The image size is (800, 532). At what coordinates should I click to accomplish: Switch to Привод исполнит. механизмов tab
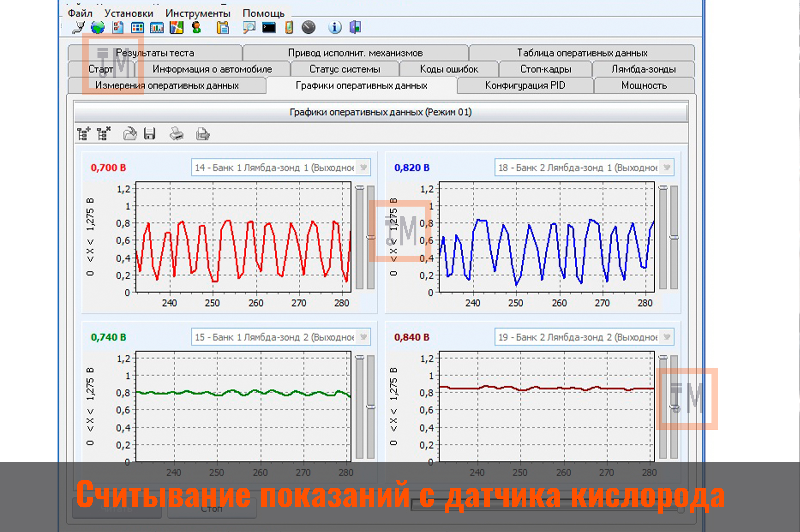coord(356,53)
